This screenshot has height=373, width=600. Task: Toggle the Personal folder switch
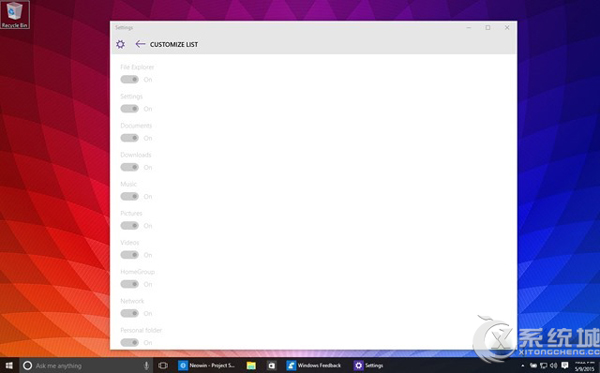129,342
